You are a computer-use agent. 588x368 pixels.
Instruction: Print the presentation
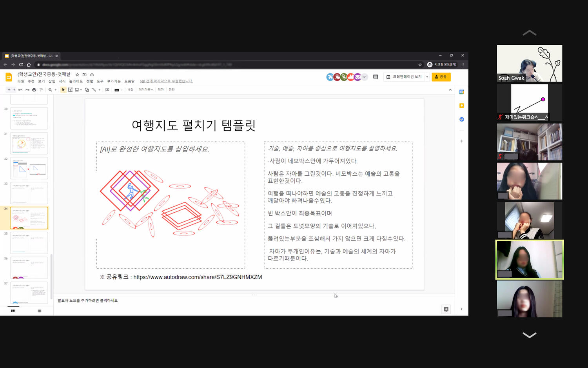point(34,90)
